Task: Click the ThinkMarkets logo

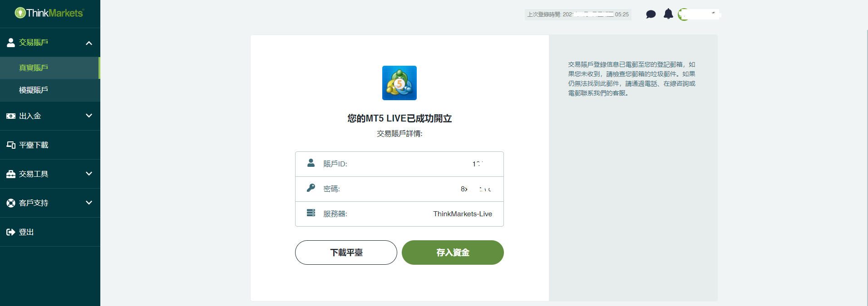Action: click(x=49, y=13)
